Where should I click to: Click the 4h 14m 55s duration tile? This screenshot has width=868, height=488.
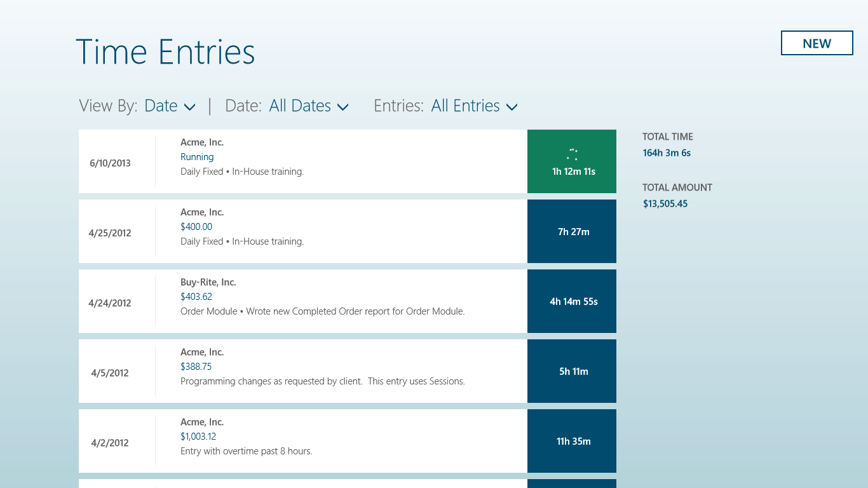pos(572,301)
